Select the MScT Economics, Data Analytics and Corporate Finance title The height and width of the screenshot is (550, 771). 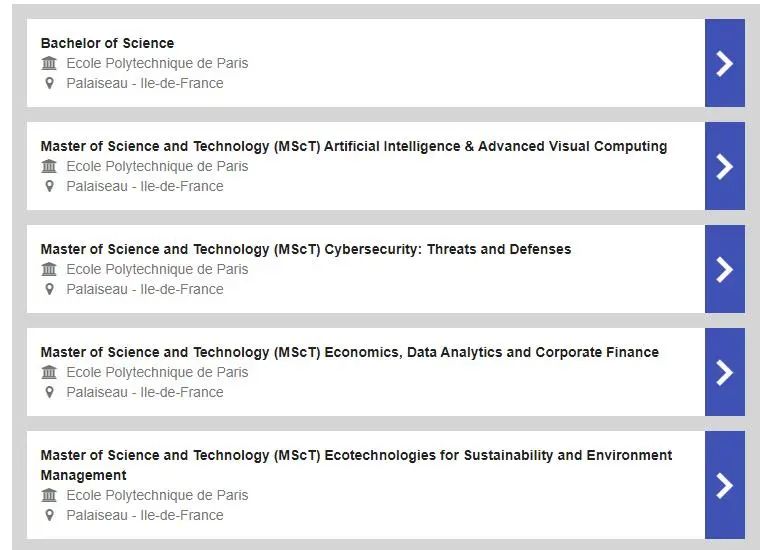point(350,352)
